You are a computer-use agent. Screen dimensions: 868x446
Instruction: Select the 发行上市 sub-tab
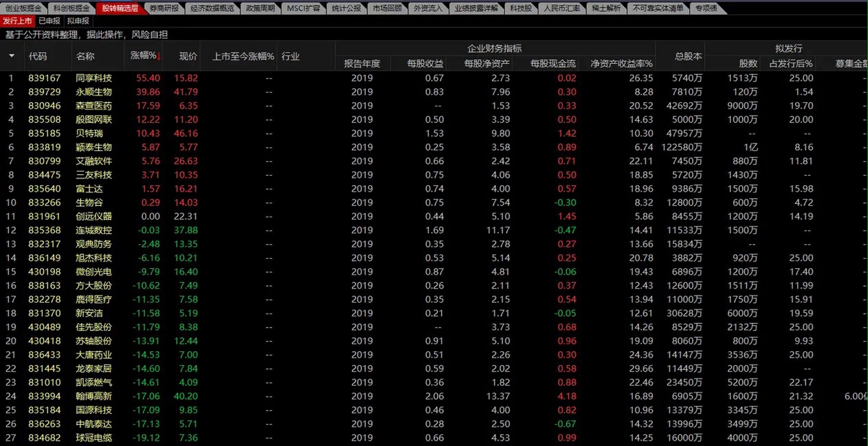[17, 21]
